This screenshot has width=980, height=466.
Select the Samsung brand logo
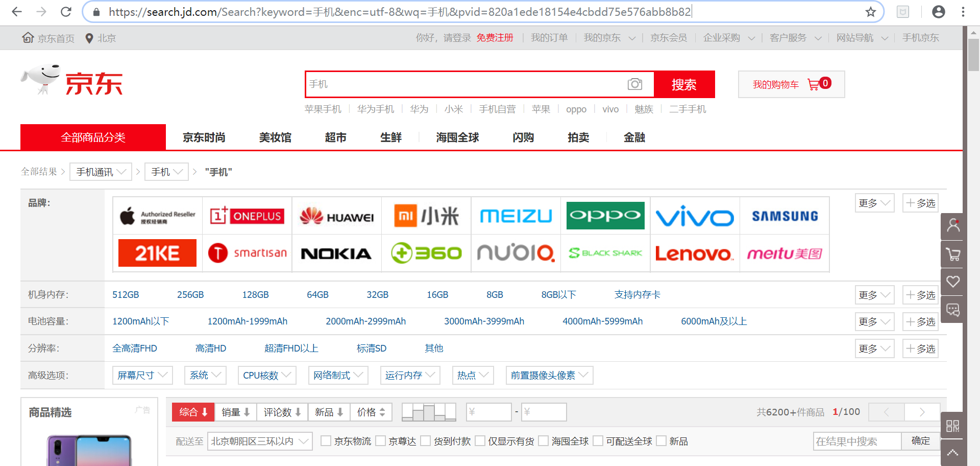[785, 216]
